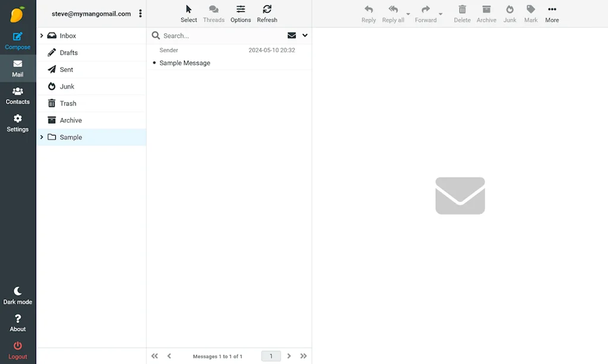Image resolution: width=608 pixels, height=364 pixels.
Task: Open the More actions menu
Action: (552, 13)
